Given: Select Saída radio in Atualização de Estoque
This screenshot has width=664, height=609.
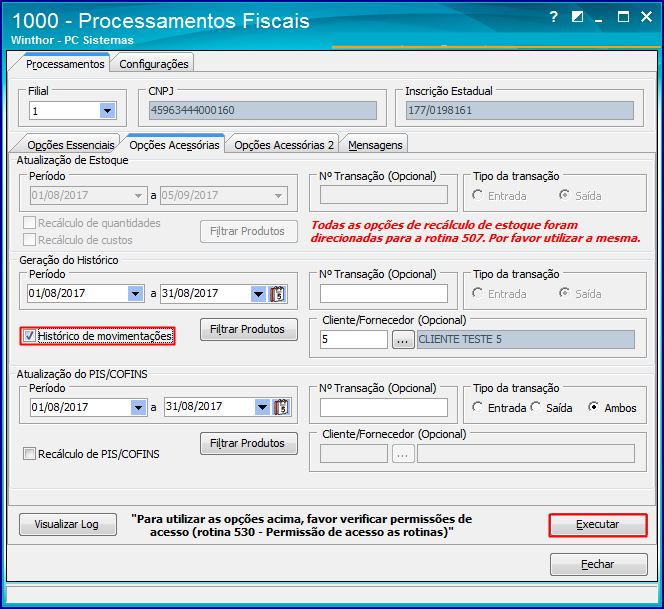Looking at the screenshot, I should pyautogui.click(x=564, y=196).
